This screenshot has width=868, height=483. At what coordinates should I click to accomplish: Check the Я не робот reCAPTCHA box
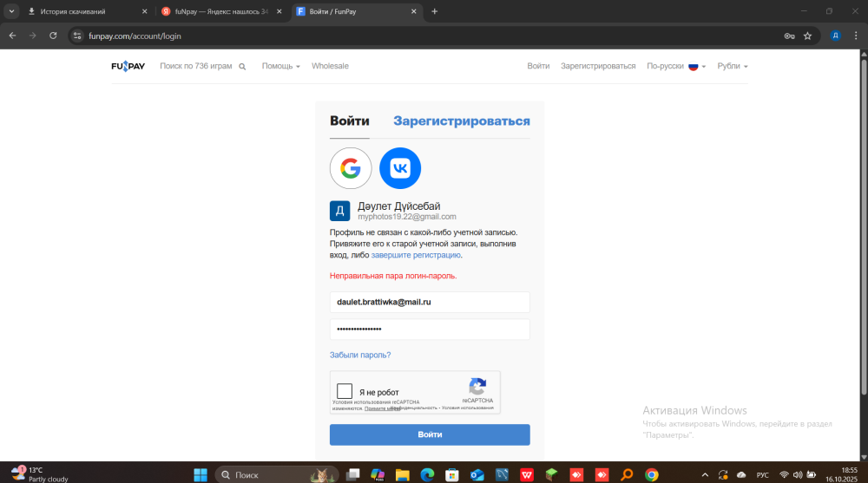[x=345, y=391]
